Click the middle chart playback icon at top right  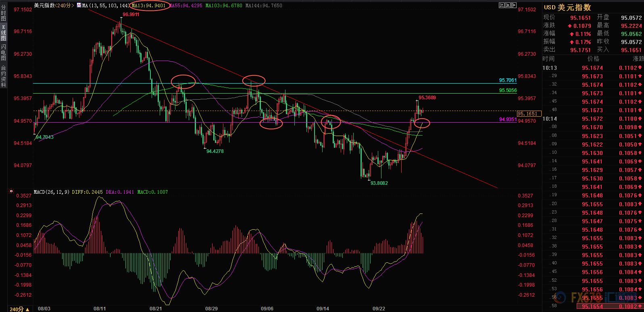click(x=507, y=5)
